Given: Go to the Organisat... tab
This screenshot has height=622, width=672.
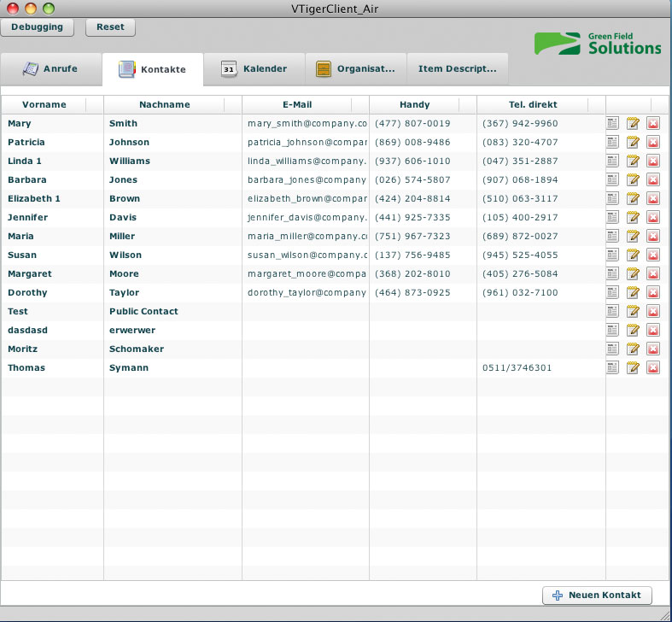Looking at the screenshot, I should 355,69.
